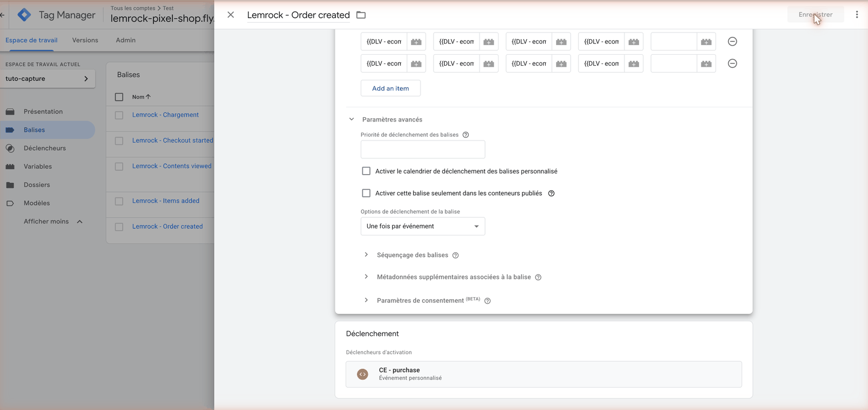
Task: Show help for tag firing priority
Action: 465,135
